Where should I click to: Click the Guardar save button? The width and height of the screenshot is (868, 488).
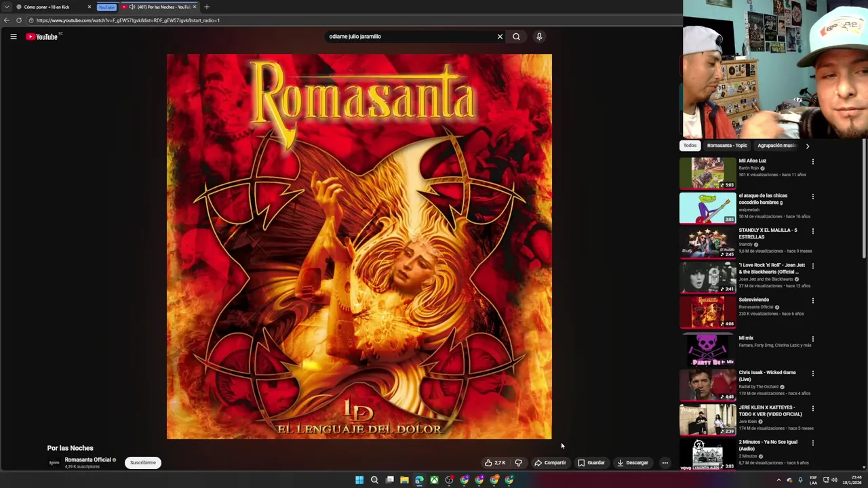point(591,463)
